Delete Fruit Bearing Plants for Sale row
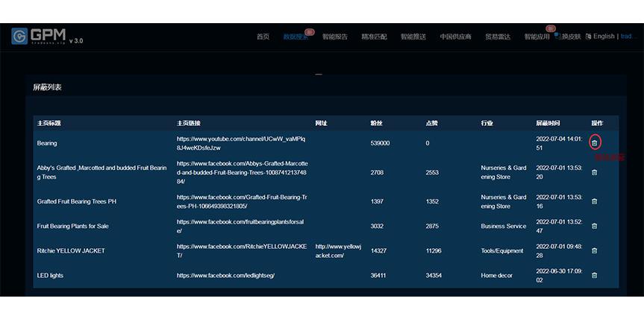The width and height of the screenshot is (644, 319). [x=594, y=226]
